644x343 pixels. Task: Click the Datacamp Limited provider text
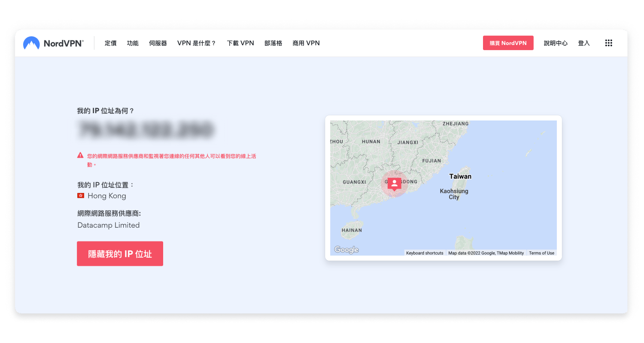[109, 225]
